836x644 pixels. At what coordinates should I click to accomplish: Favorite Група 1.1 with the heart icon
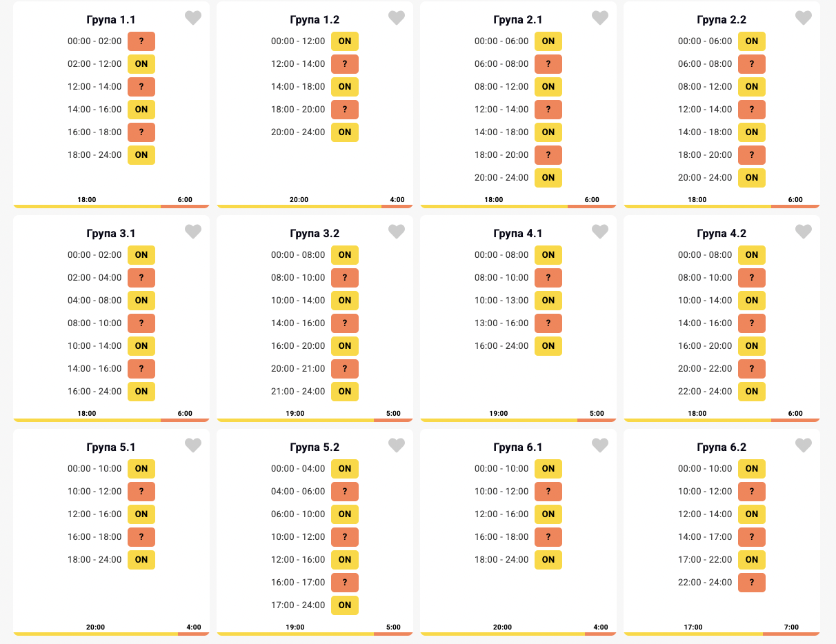coord(193,19)
